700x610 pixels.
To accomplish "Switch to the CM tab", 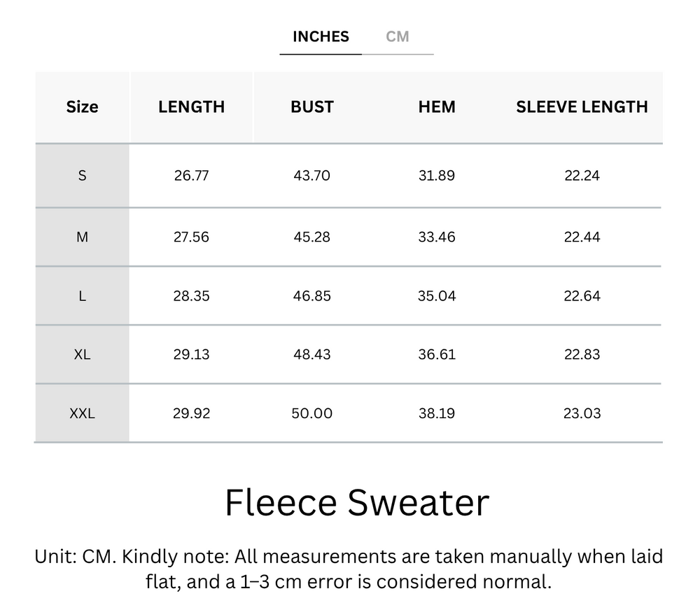I will (x=397, y=36).
